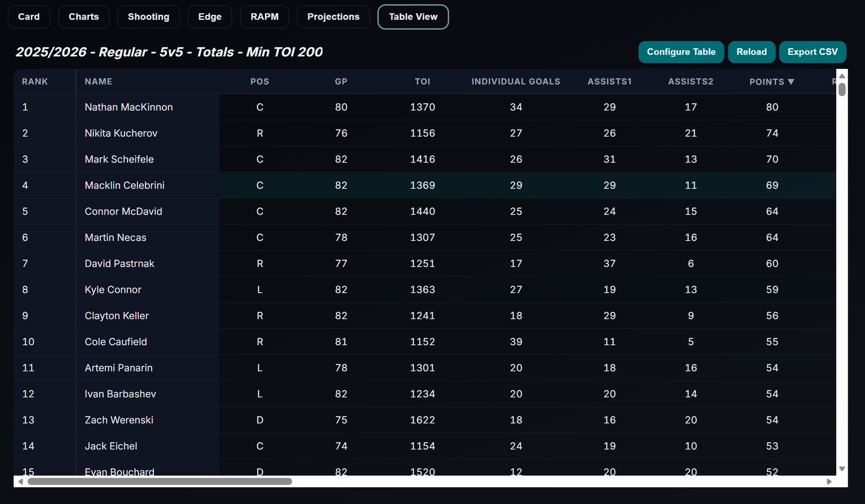Click the horizontal scrollbar thumb
Image resolution: width=865 pixels, height=504 pixels.
[x=160, y=482]
